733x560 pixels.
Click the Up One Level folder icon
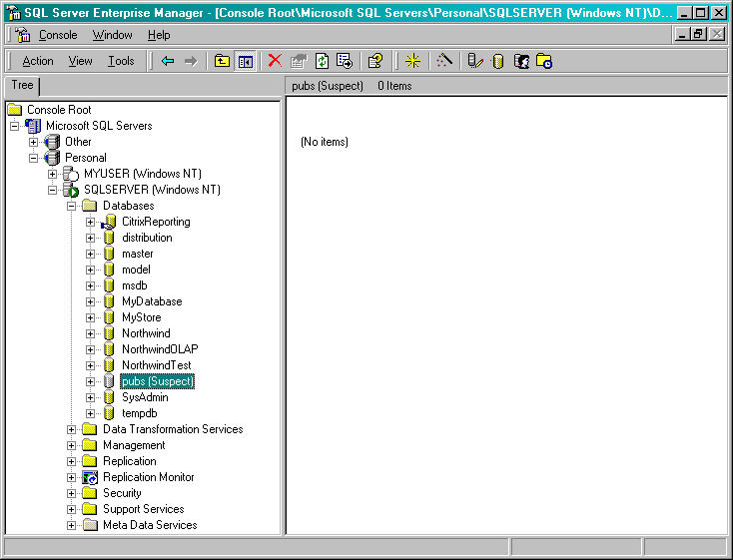pos(223,61)
